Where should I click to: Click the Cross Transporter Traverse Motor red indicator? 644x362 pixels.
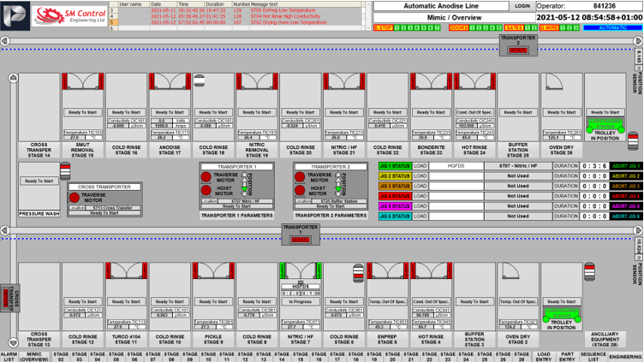(74, 198)
